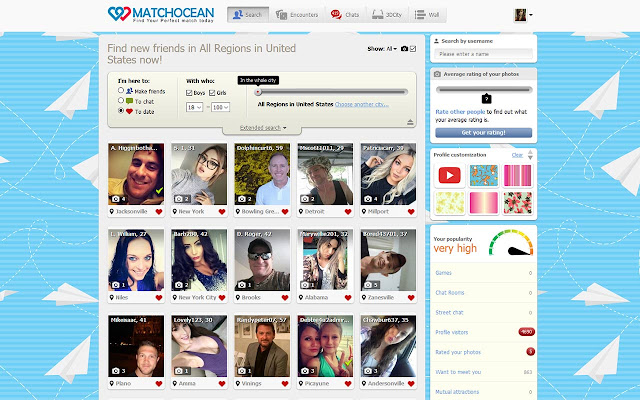Image resolution: width=640 pixels, height=400 pixels.
Task: Click the location pin next to Plano
Action: click(x=111, y=384)
